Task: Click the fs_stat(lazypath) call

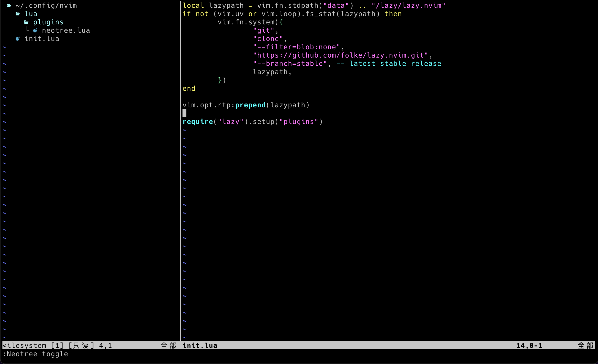Action: coord(343,14)
